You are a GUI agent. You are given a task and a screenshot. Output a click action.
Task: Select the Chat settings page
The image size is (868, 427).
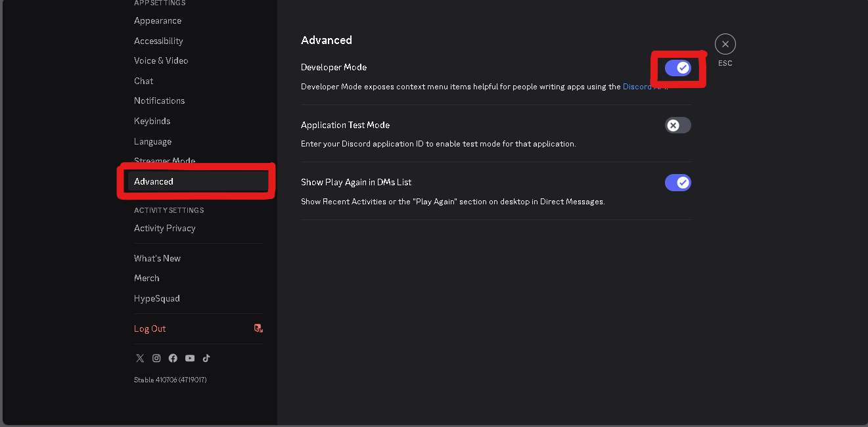(x=143, y=81)
